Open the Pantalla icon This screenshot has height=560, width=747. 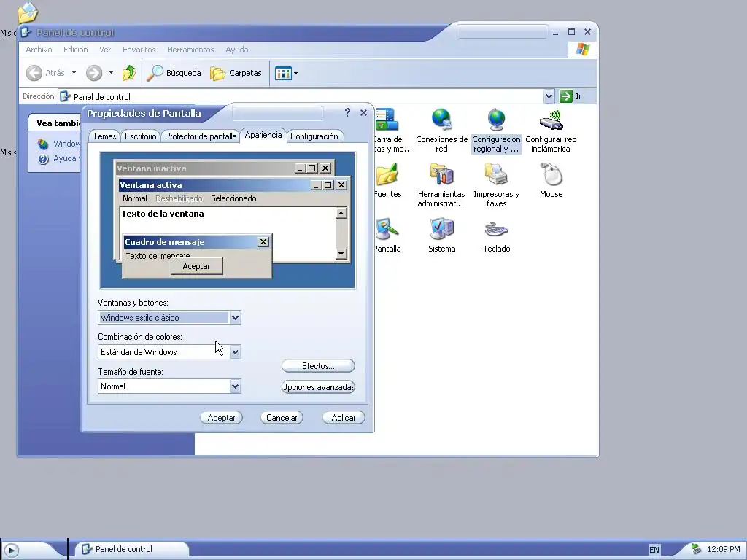387,230
